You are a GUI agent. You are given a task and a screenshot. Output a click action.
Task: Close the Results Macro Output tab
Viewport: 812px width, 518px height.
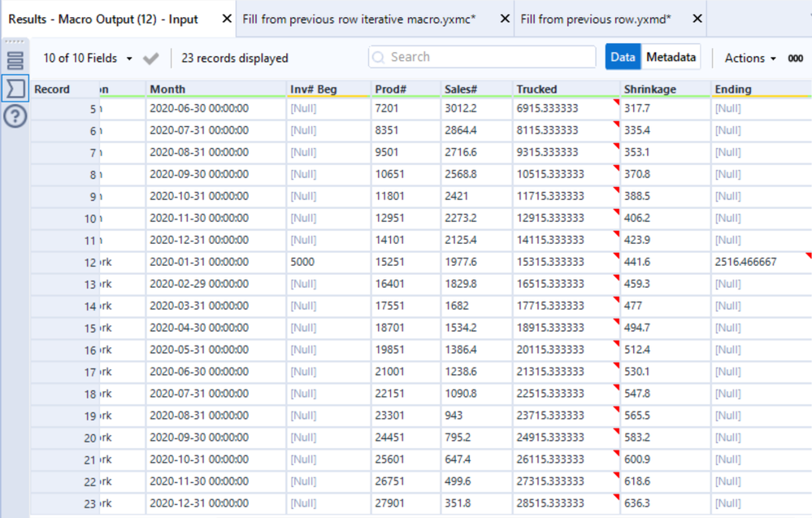pos(226,19)
